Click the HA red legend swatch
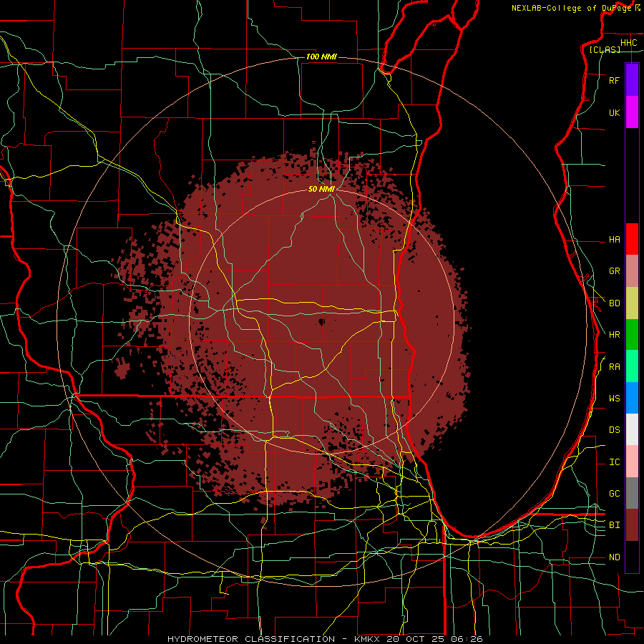 click(x=632, y=239)
